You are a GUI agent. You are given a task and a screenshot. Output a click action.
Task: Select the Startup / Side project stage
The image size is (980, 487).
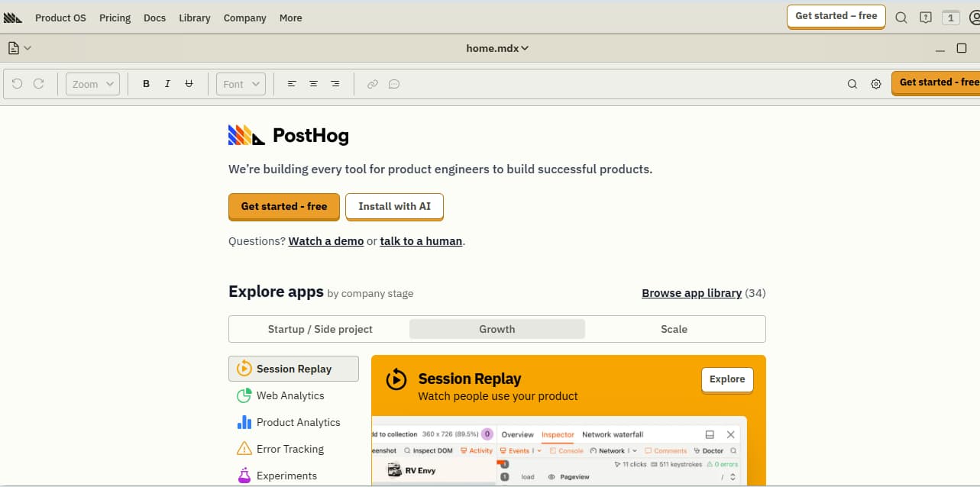[x=320, y=329]
